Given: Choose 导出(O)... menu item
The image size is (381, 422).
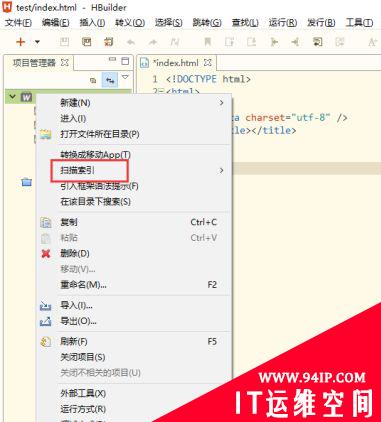Looking at the screenshot, I should [133, 321].
